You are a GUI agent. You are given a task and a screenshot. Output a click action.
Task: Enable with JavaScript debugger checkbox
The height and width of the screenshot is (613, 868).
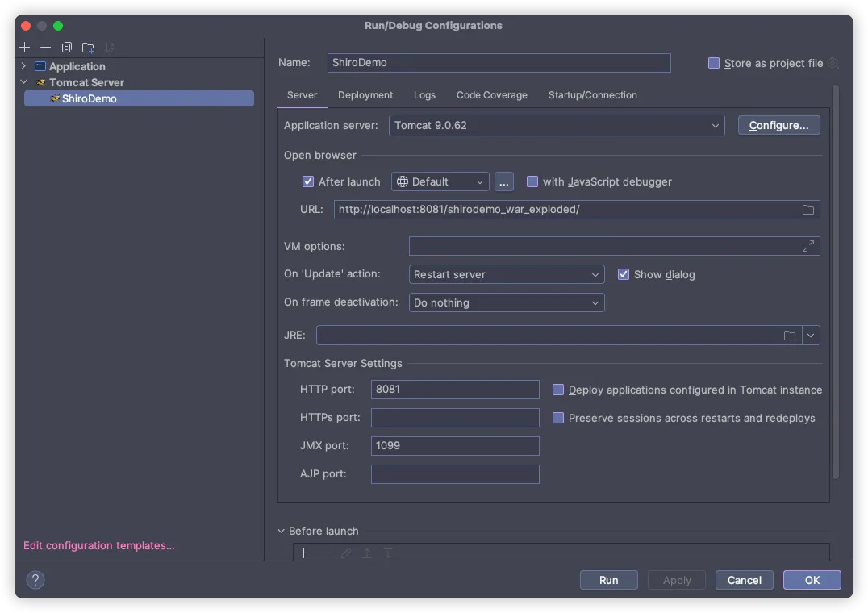coord(532,181)
